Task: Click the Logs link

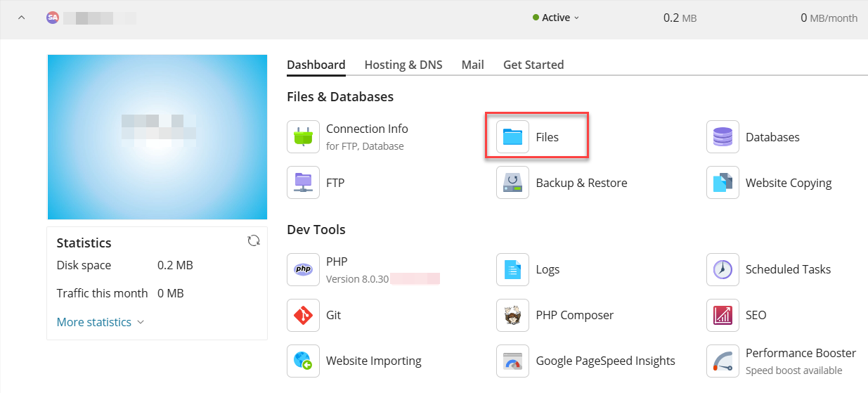Action: [548, 269]
